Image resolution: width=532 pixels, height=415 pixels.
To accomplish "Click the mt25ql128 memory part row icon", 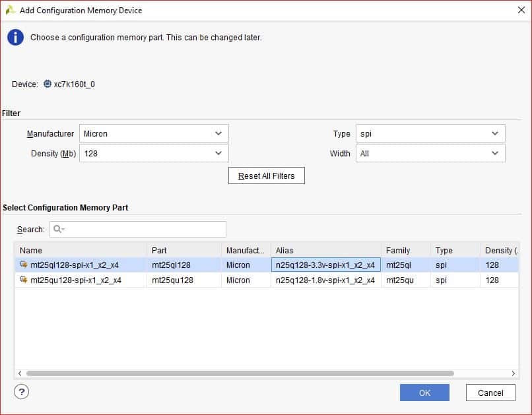I will coord(24,265).
